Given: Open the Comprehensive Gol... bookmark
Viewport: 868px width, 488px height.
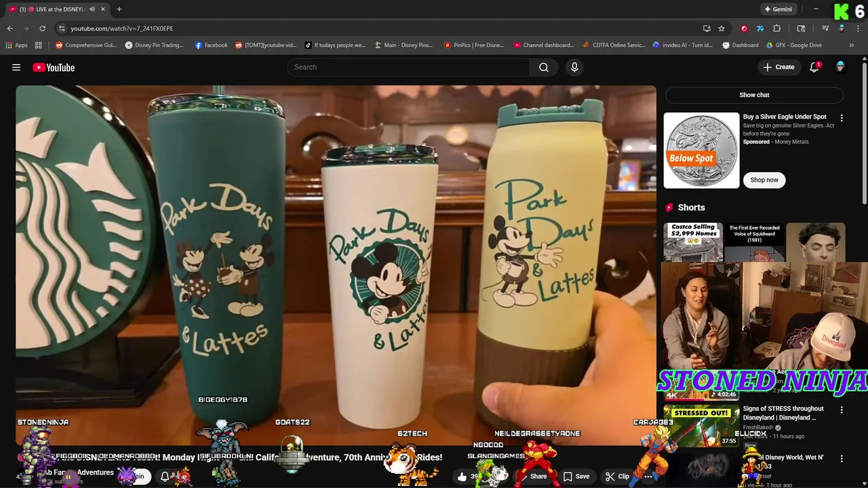Looking at the screenshot, I should (86, 45).
